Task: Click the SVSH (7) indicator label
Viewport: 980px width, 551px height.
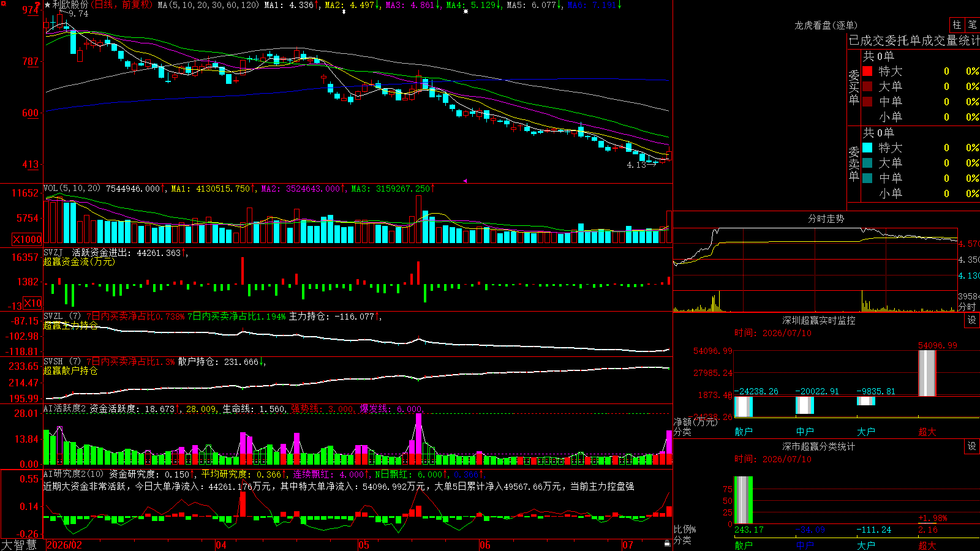Action: pyautogui.click(x=62, y=362)
